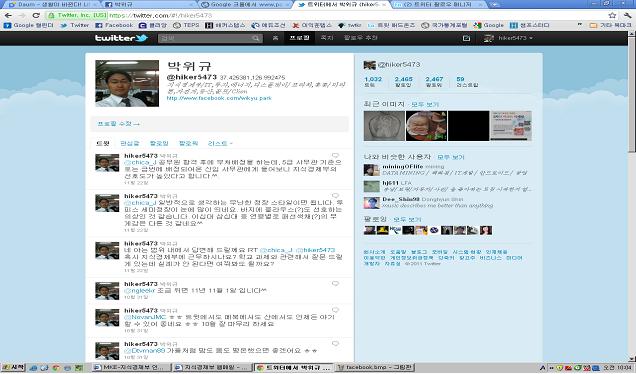Image resolution: width=636 pixels, height=374 pixels.
Task: Select Who to follow in top bar
Action: pyautogui.click(x=361, y=38)
